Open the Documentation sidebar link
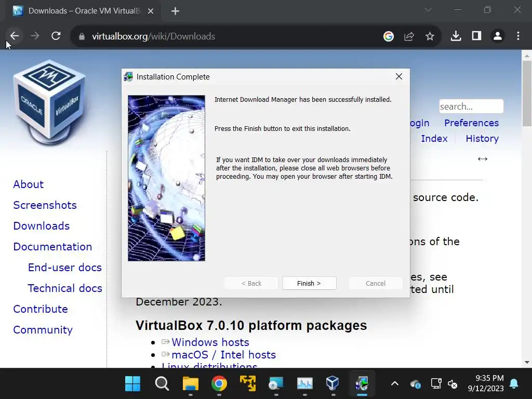This screenshot has width=532, height=399. [52, 246]
